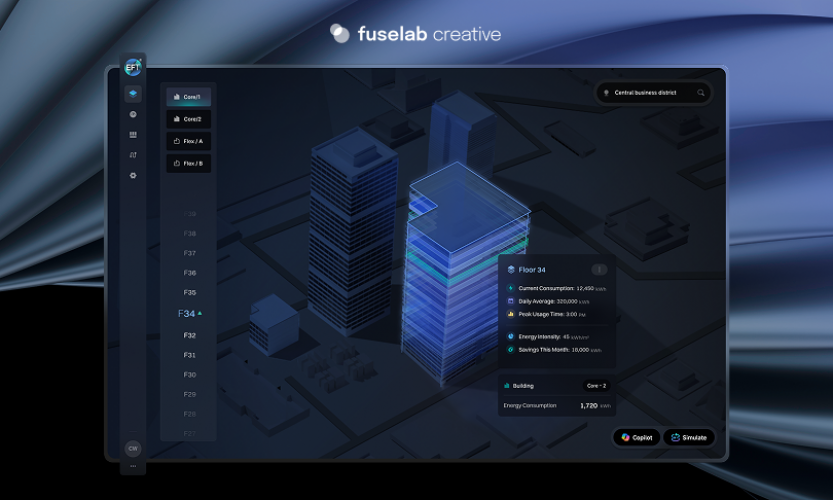Open the round gauge icon in sidebar
Viewport: 833px width, 500px height.
point(133,114)
